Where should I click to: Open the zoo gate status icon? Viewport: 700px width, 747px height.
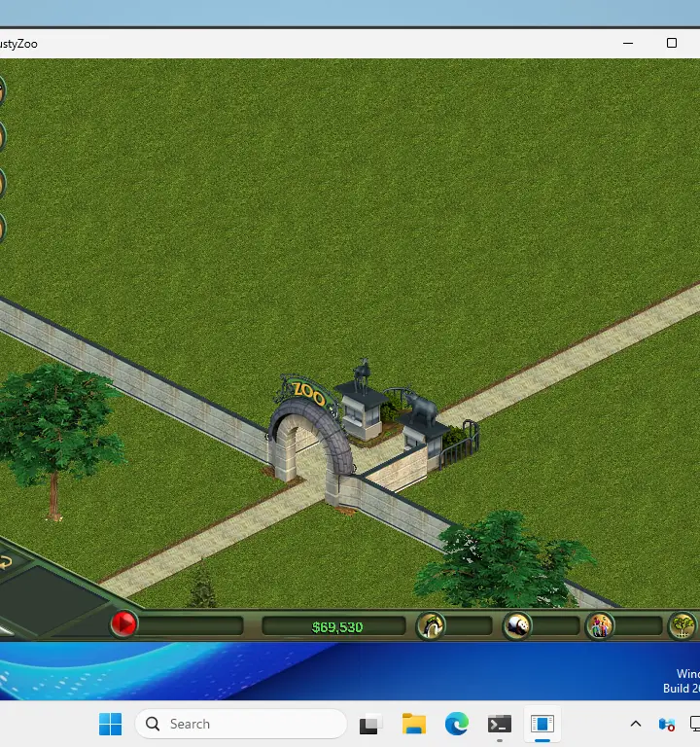point(431,625)
